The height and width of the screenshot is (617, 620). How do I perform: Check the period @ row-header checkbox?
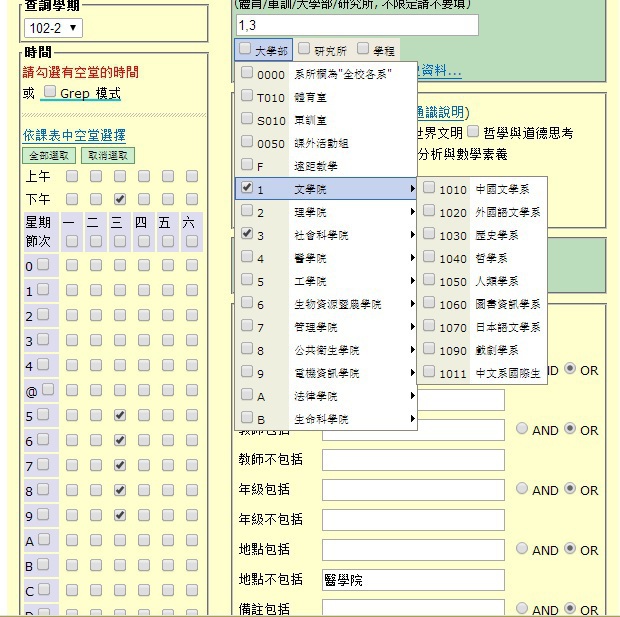[48, 389]
